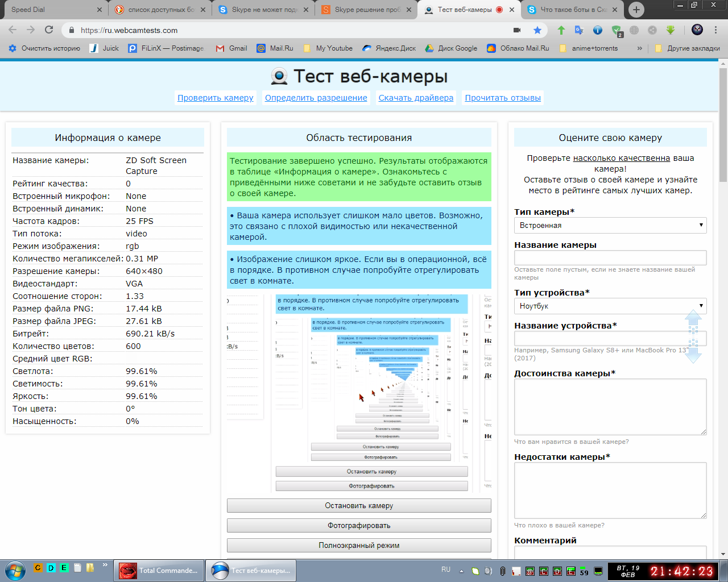Image resolution: width=728 pixels, height=582 pixels.
Task: Open the Тип устройства dropdown
Action: click(610, 306)
